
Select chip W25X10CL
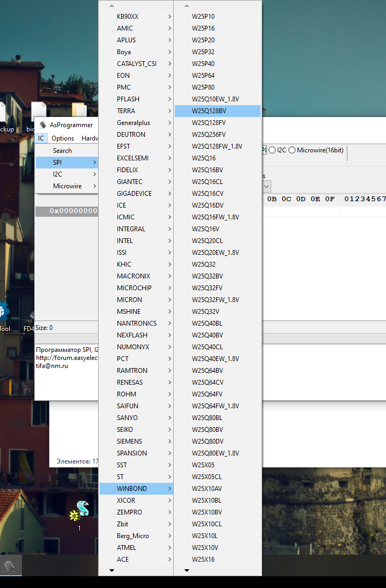pos(217,524)
